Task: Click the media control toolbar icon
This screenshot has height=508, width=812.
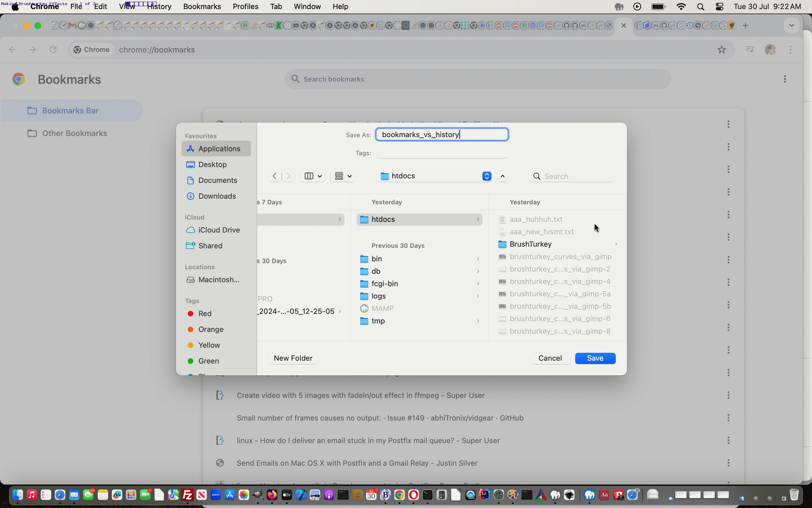Action: click(x=750, y=50)
